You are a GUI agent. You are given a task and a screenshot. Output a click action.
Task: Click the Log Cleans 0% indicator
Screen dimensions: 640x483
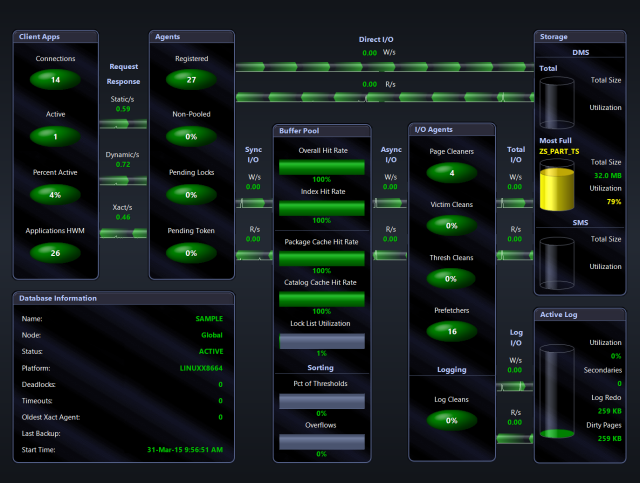pos(451,420)
